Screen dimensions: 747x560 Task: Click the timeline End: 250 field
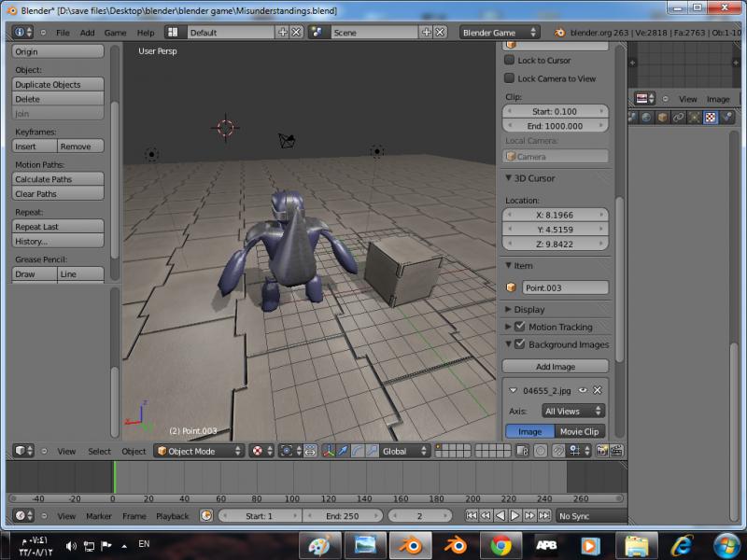pos(343,516)
